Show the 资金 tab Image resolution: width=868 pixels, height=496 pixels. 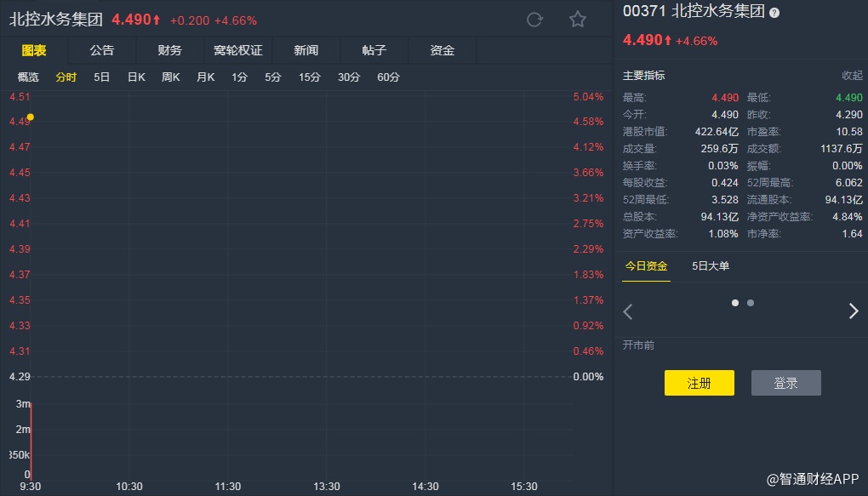tap(443, 50)
